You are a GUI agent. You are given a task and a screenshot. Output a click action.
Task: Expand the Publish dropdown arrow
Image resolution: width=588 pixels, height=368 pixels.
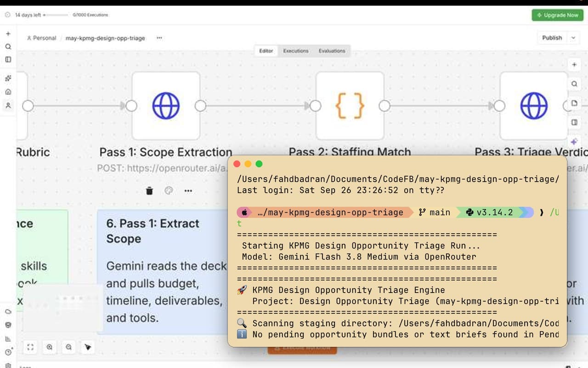[x=573, y=38]
